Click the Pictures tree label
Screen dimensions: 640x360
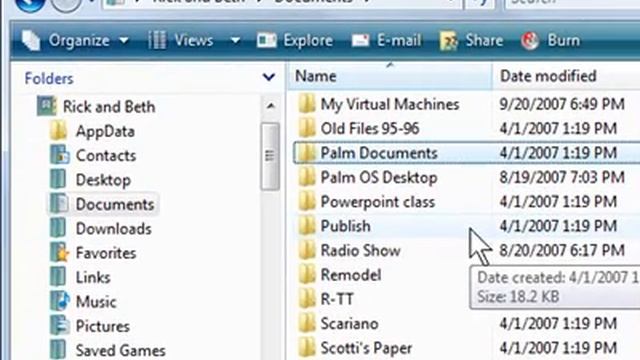[103, 326]
